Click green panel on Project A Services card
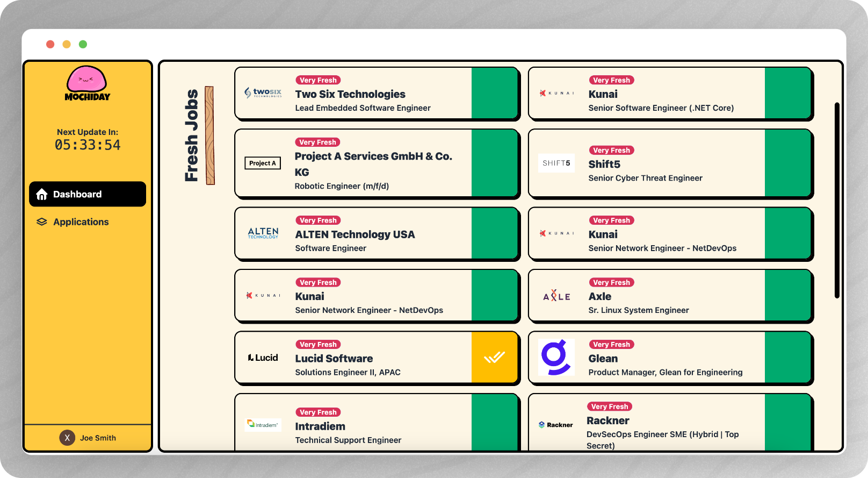 [495, 163]
